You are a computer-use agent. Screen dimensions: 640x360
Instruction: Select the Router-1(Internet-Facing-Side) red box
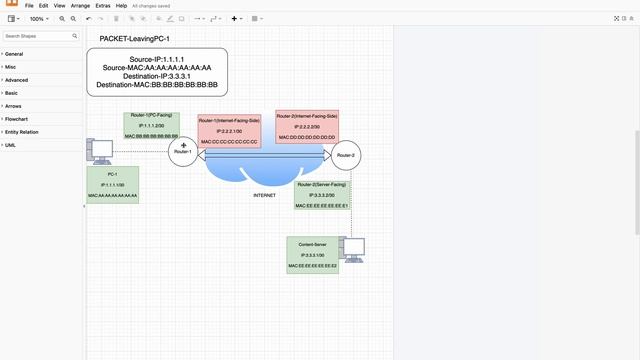(x=229, y=131)
